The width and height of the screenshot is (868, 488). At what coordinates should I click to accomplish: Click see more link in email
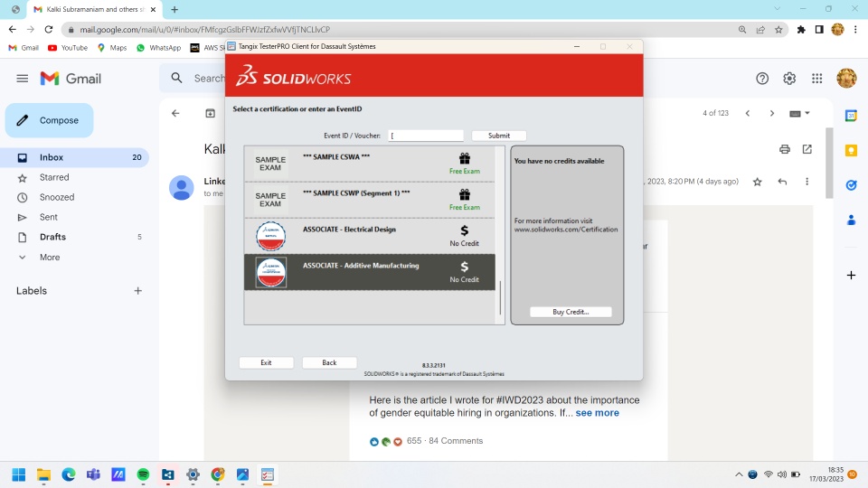click(598, 413)
